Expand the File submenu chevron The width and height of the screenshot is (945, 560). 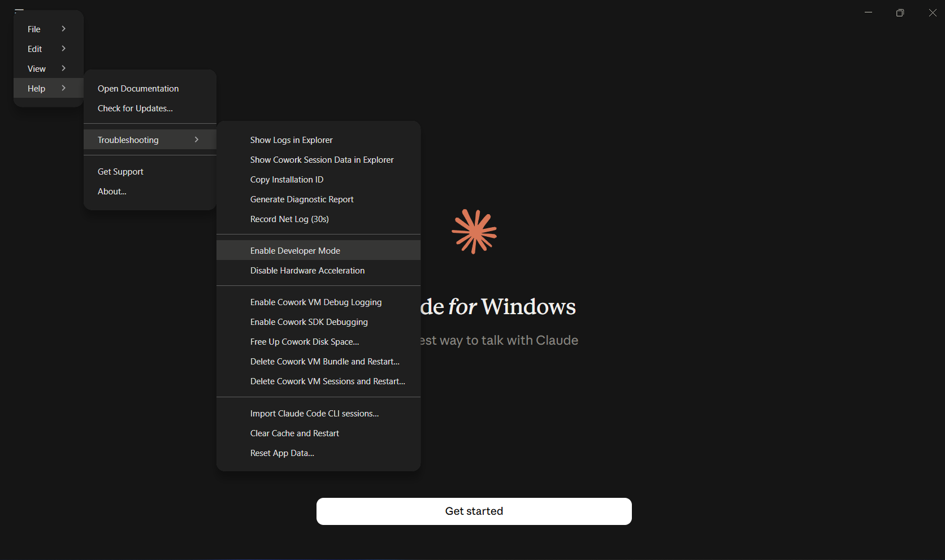pyautogui.click(x=63, y=29)
